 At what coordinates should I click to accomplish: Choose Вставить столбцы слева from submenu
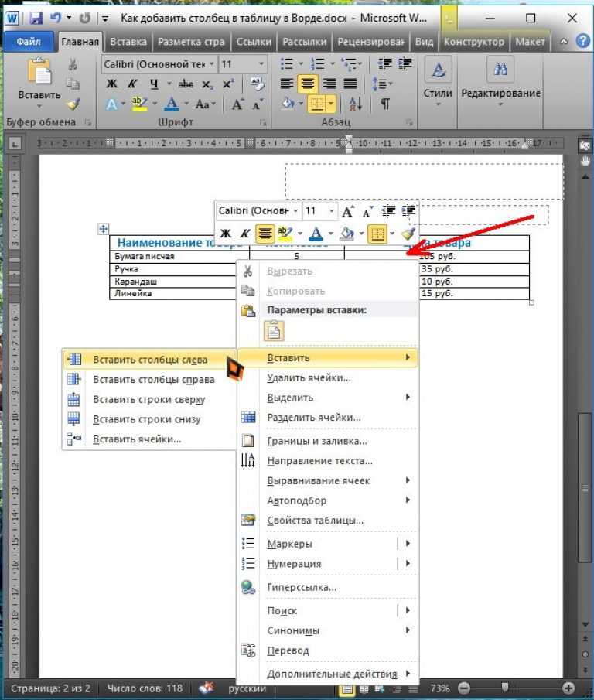pos(149,360)
